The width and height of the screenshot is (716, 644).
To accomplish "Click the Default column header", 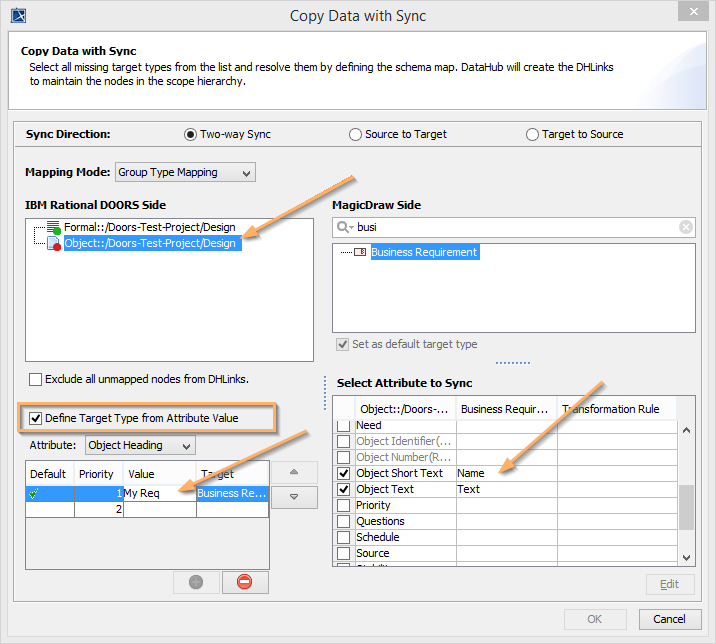I will pyautogui.click(x=50, y=474).
